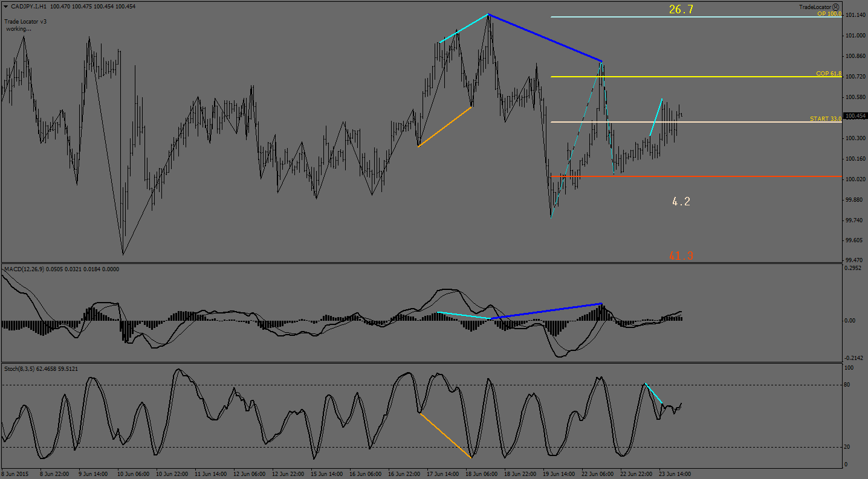
Task: Click the START 33.0 level label
Action: [825, 119]
